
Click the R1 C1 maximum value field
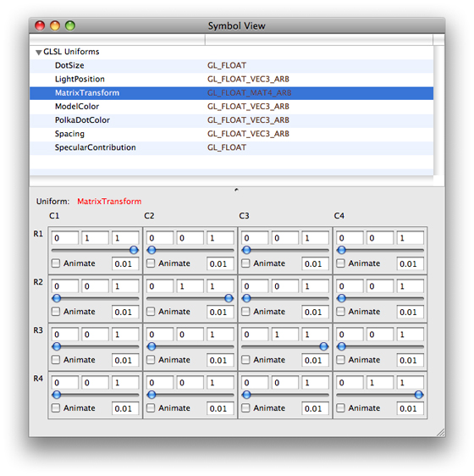coord(125,238)
